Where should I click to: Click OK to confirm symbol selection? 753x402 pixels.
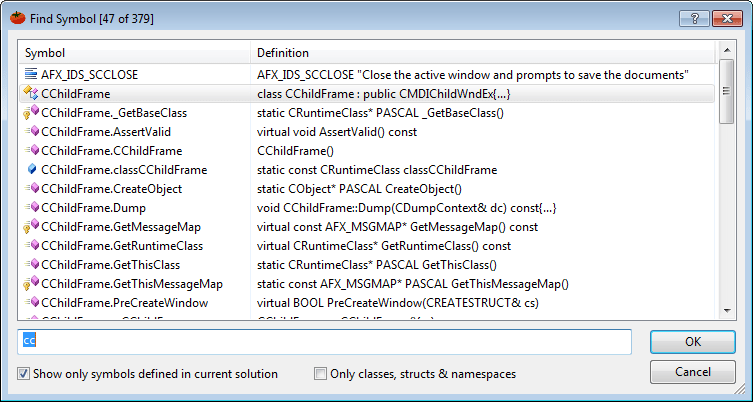(693, 342)
